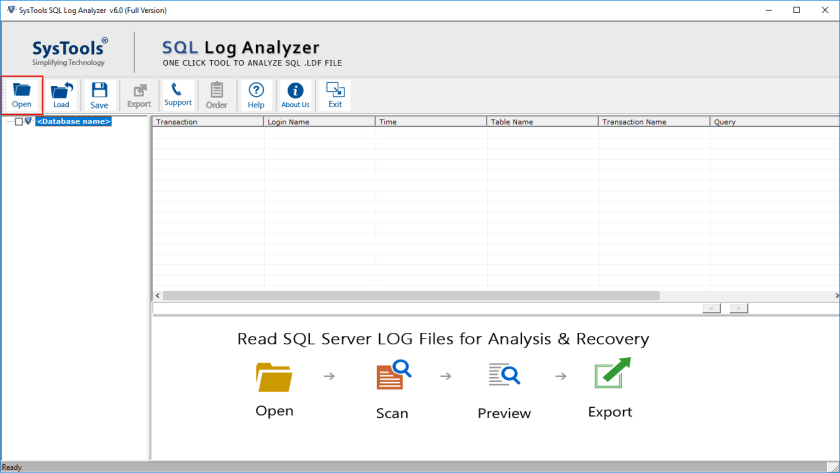Click the Query column header
The width and height of the screenshot is (840, 473).
[770, 122]
